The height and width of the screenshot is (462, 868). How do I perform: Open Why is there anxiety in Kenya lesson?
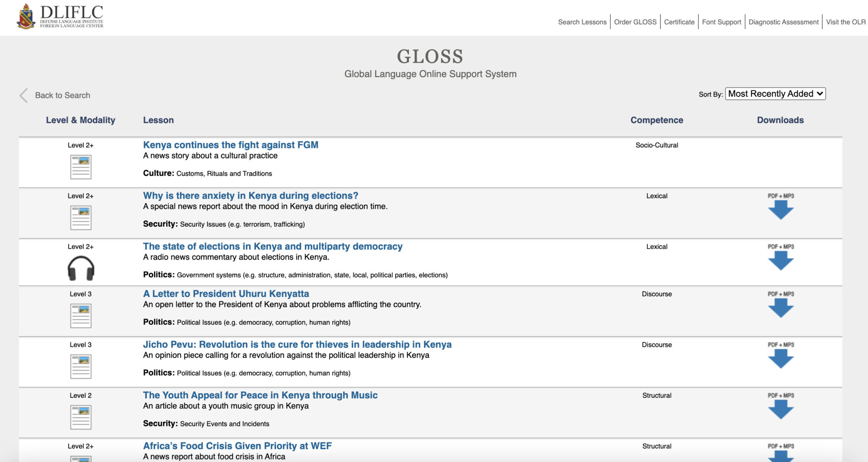tap(250, 196)
